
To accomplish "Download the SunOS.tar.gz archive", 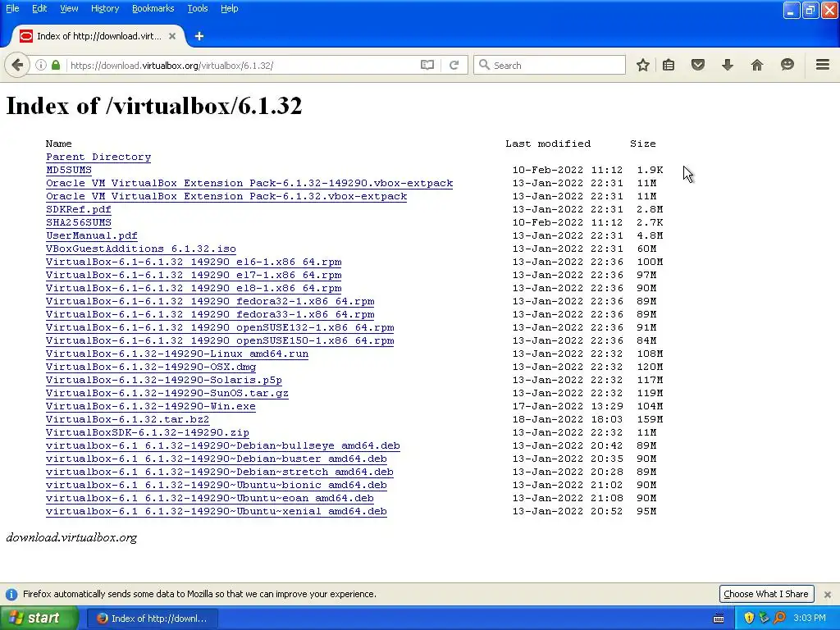I will click(167, 393).
